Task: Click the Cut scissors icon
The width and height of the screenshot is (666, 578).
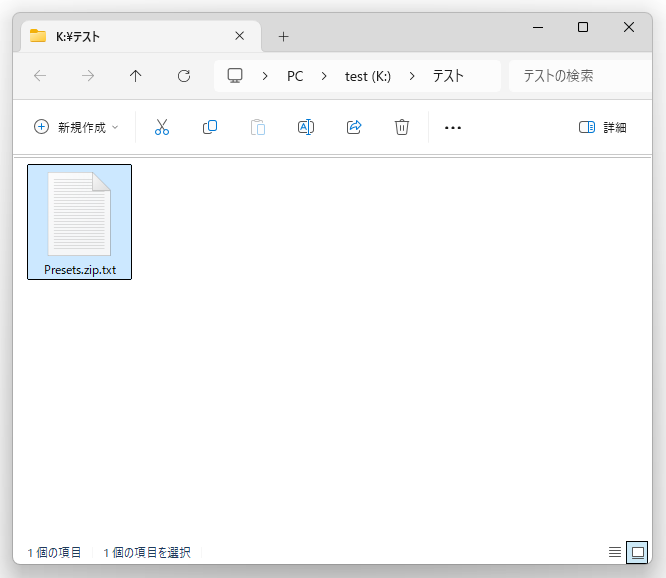Action: tap(162, 127)
